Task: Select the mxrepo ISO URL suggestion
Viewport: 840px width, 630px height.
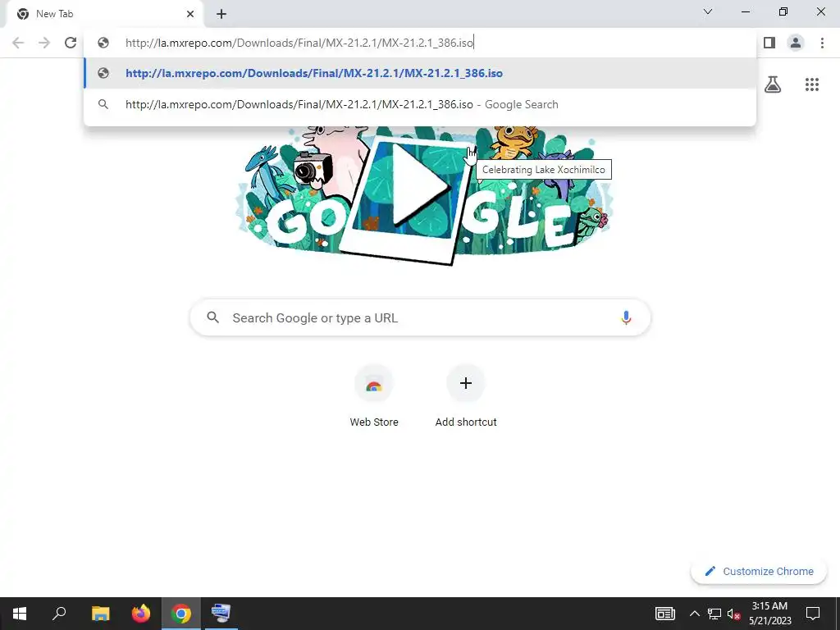Action: [420, 73]
